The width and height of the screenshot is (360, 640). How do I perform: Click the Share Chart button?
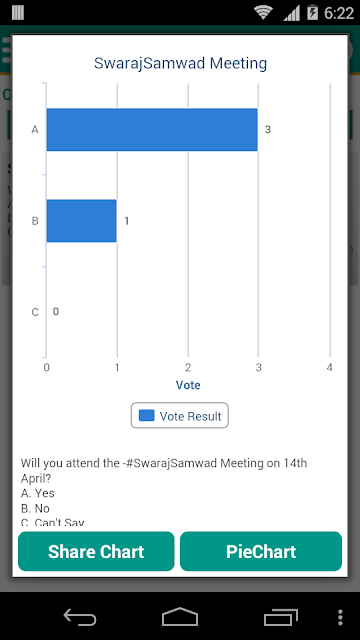(x=96, y=551)
